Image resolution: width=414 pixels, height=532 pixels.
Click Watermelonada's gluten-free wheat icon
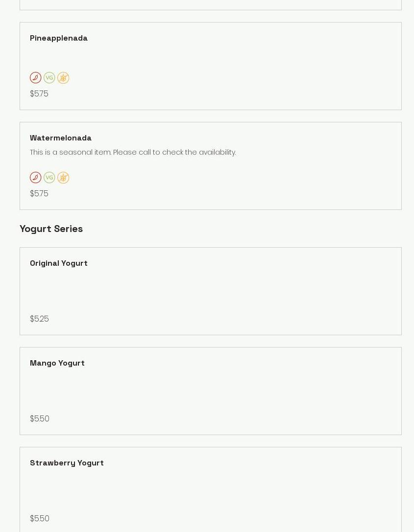click(63, 178)
